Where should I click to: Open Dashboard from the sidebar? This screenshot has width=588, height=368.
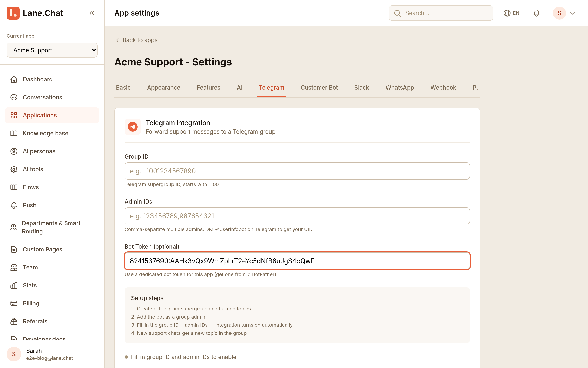tap(52, 79)
